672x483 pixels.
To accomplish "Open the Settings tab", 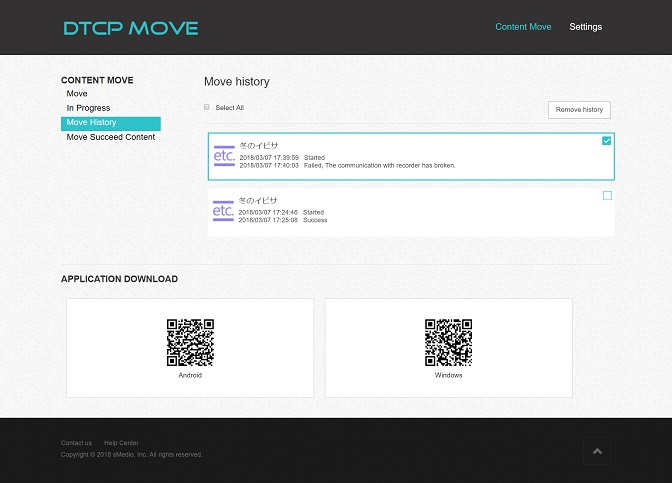I will [586, 27].
